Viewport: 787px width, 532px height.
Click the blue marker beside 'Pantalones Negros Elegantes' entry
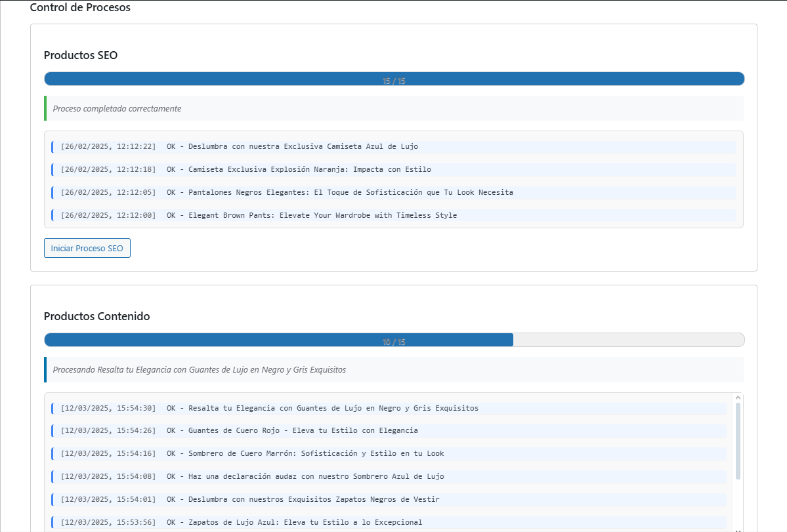tap(53, 192)
